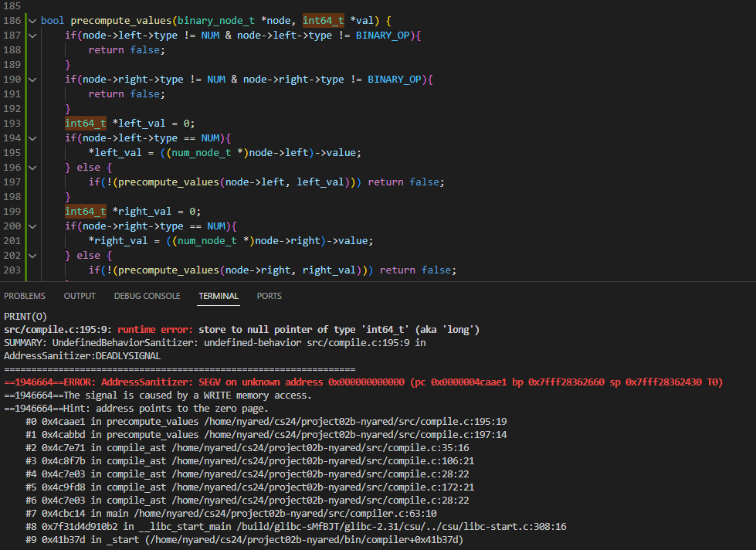The image size is (756, 550).
Task: Collapse the else block at line 202
Action: tap(32, 255)
